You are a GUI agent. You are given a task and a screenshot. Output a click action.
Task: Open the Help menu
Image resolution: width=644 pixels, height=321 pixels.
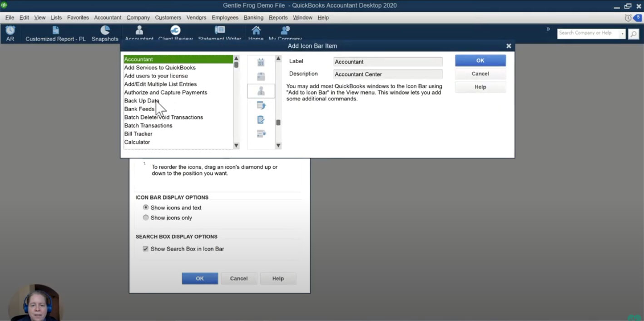tap(323, 18)
